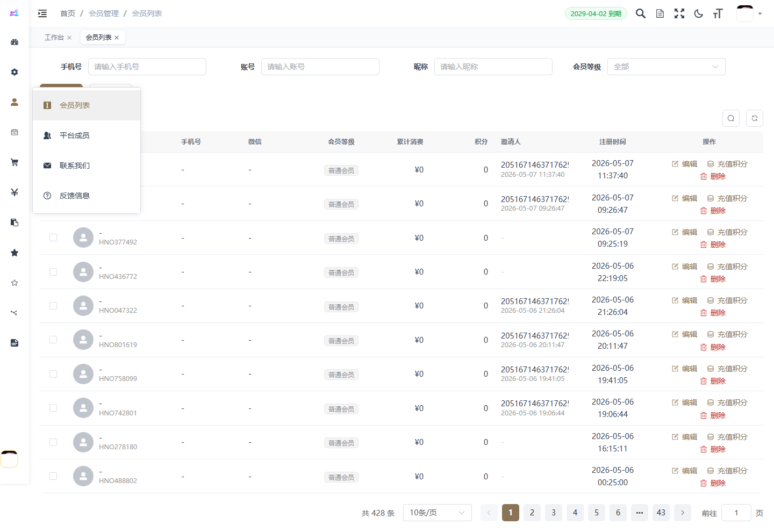Open dashboard gauge icon in sidebar

(x=15, y=42)
